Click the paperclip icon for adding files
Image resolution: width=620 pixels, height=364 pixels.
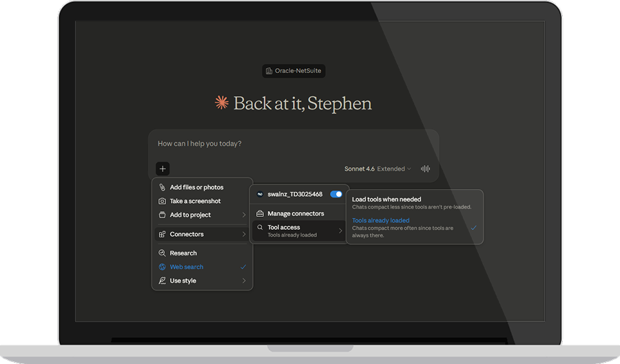click(x=162, y=187)
